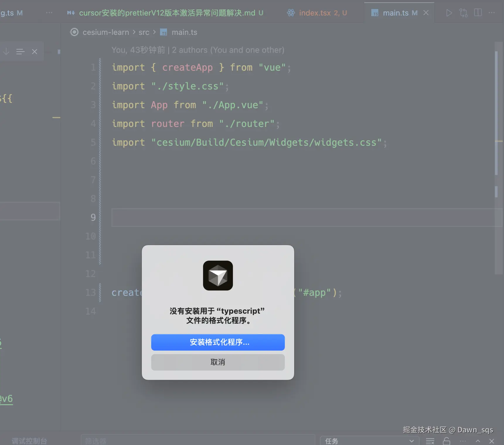Open the 'You, 43秒钟前' blame code lens
The width and height of the screenshot is (504, 445).
pos(138,50)
